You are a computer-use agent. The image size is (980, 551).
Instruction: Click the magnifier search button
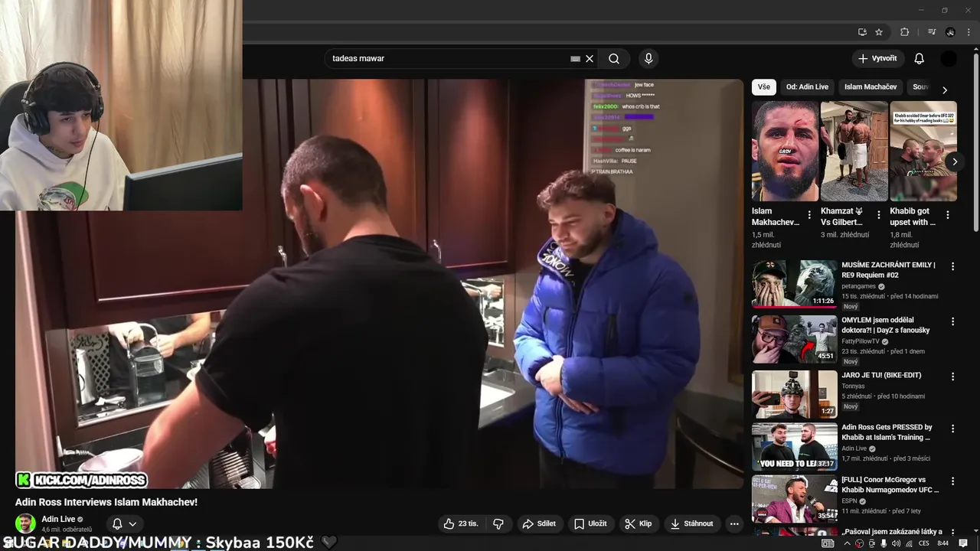pyautogui.click(x=614, y=58)
